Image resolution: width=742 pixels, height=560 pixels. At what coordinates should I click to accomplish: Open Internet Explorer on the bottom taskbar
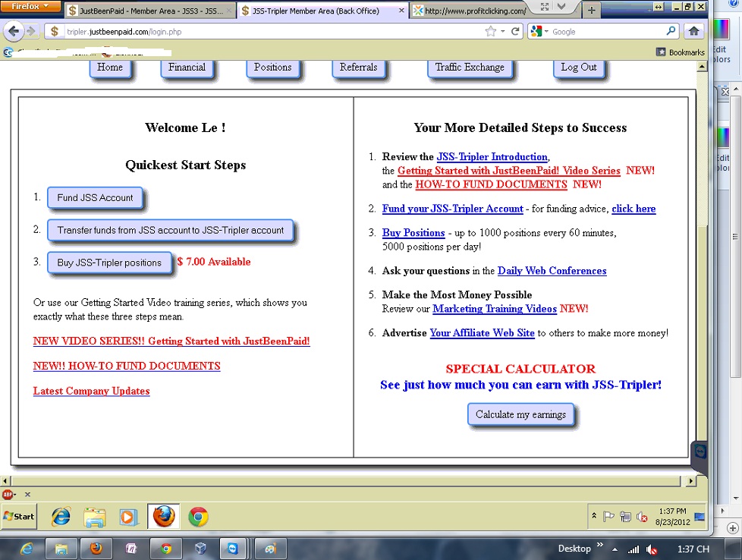27,549
